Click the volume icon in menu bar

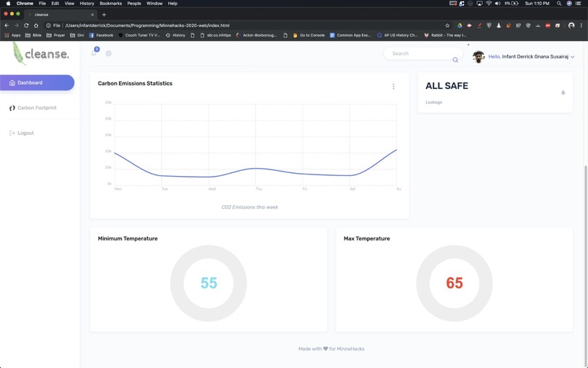(498, 4)
